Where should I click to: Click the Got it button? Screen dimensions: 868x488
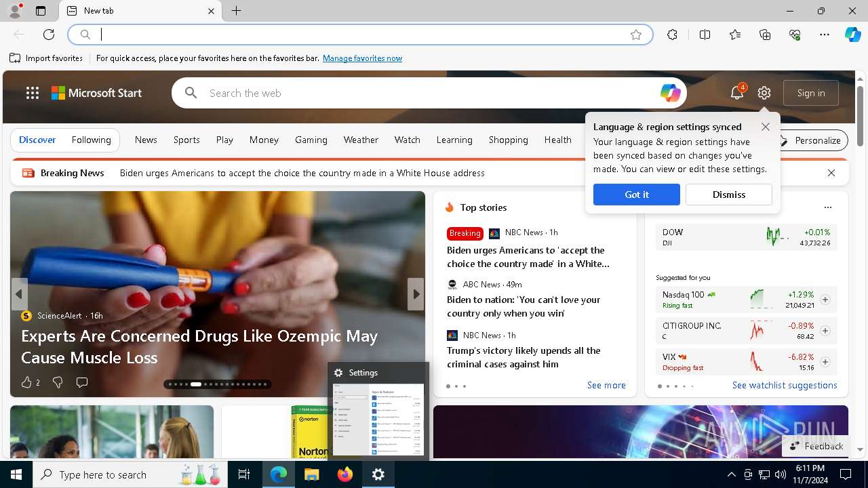pos(637,195)
